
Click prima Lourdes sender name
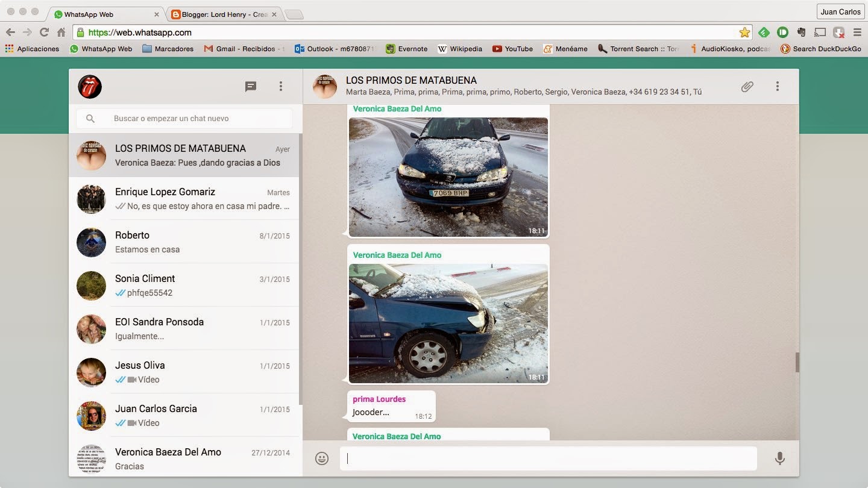379,399
